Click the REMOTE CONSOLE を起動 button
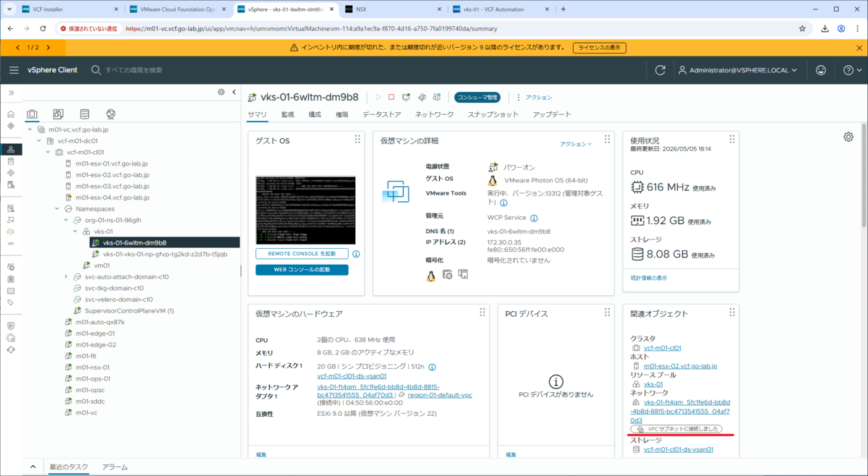Viewport: 868px width, 476px height. click(302, 254)
